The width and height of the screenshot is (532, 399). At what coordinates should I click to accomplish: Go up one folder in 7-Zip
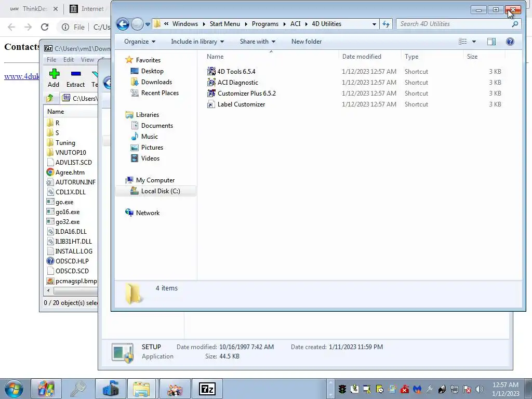50,98
